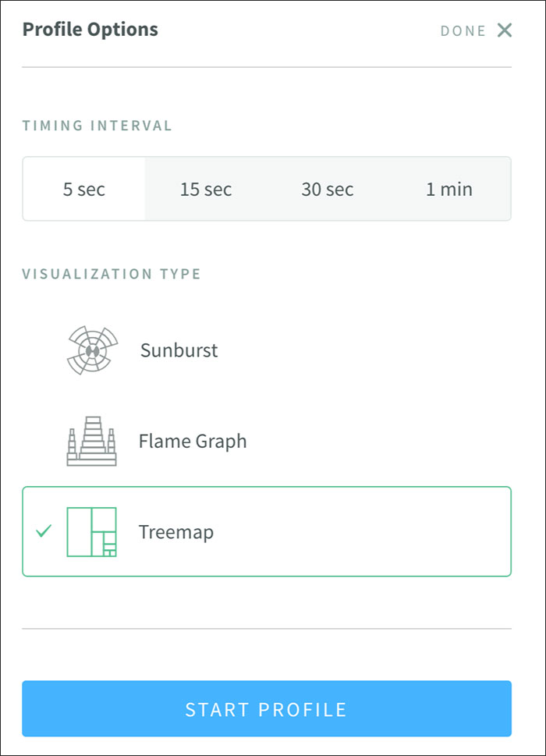This screenshot has width=546, height=756.
Task: Pick the 1 min interval option
Action: coord(449,189)
